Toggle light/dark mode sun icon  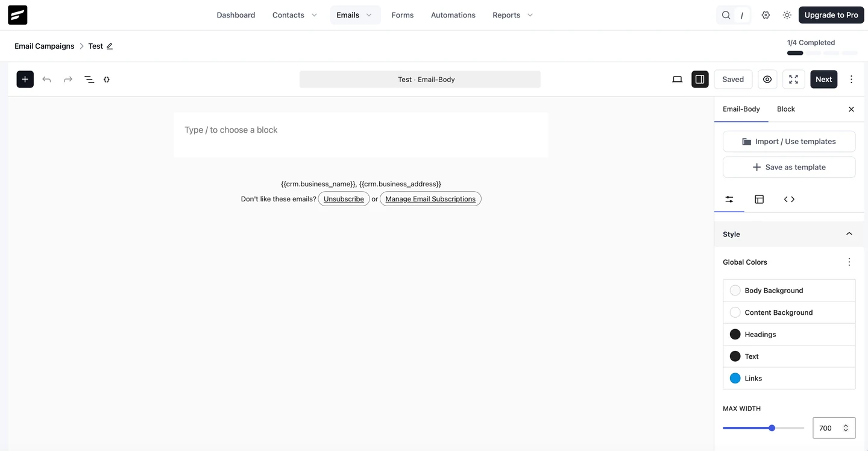pos(787,15)
